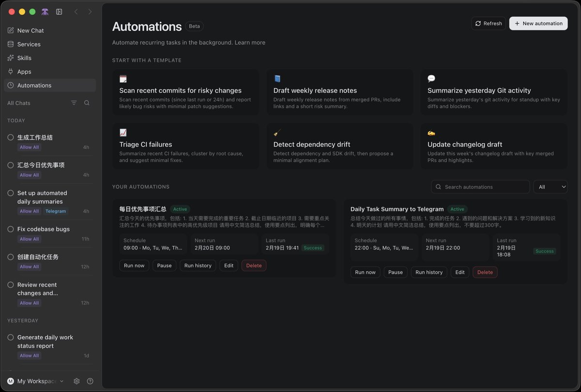Pause the 每日优先事项汇总 automation
Image resolution: width=581 pixels, height=392 pixels.
tap(165, 266)
